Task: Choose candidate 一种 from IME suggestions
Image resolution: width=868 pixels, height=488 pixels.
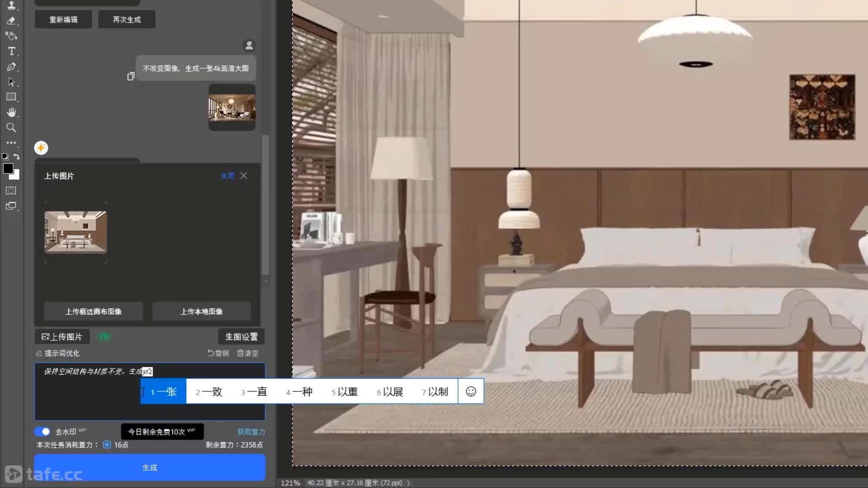Action: pyautogui.click(x=299, y=392)
